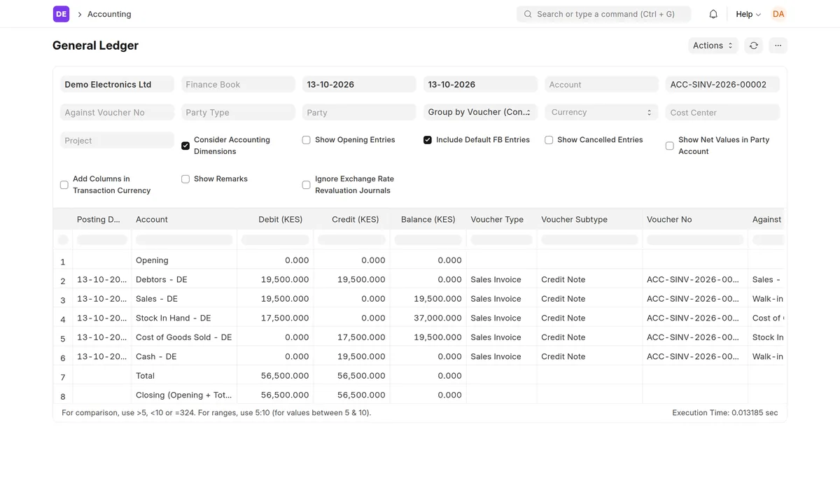
Task: Click the Voucher Type column header
Action: pos(501,219)
